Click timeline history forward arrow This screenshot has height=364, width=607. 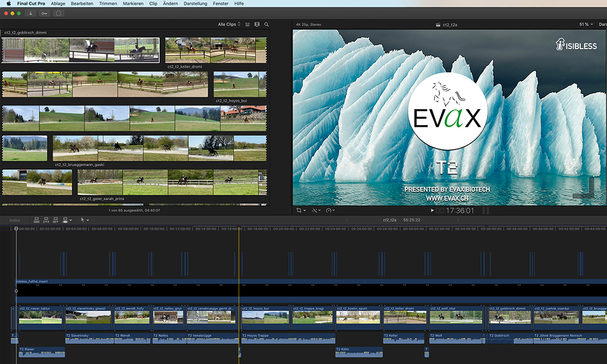point(458,220)
